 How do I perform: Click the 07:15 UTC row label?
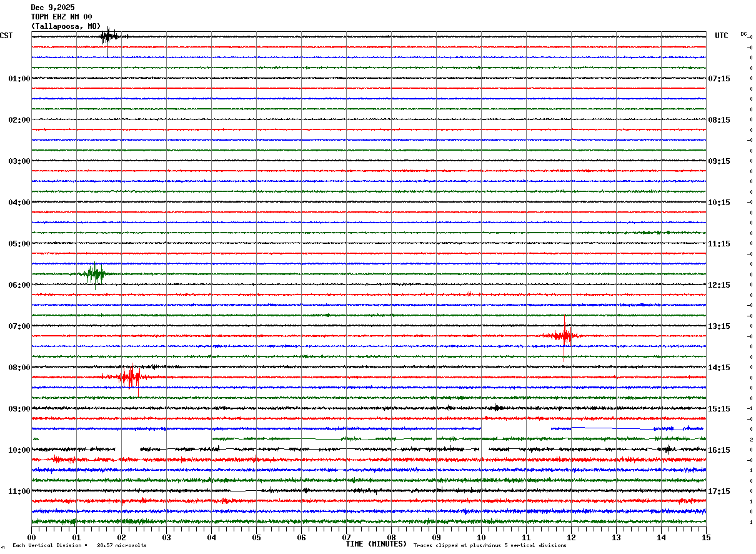pyautogui.click(x=719, y=79)
